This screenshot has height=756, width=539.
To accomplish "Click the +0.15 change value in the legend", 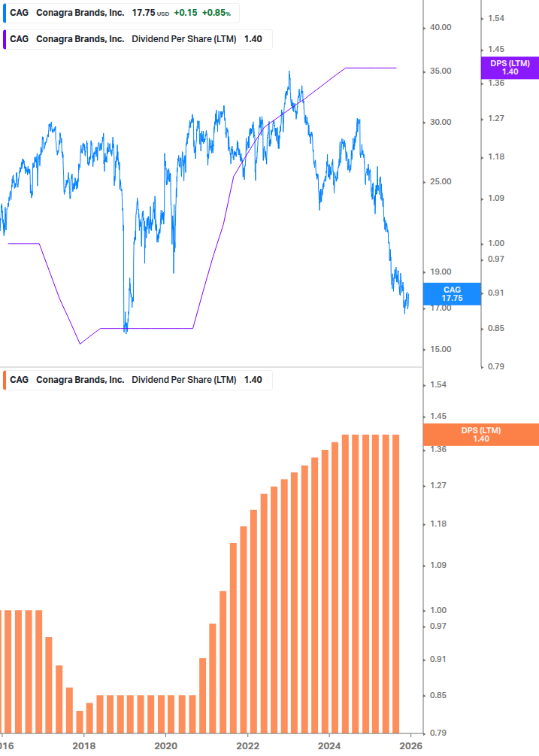I will pos(186,13).
